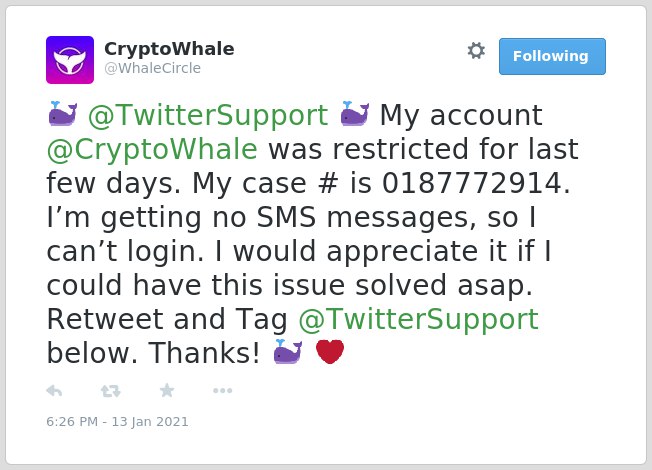Open CryptoWhale display name profile
This screenshot has height=470, width=652.
pyautogui.click(x=169, y=49)
